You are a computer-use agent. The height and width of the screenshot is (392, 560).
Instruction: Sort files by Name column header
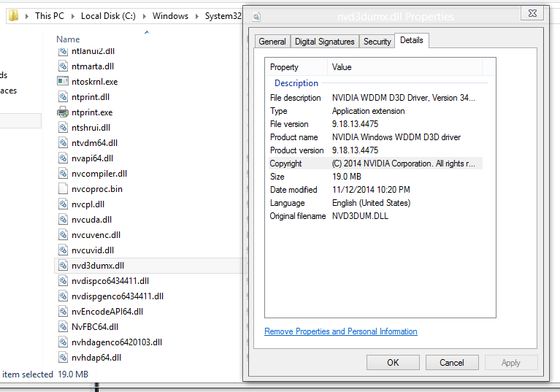(x=68, y=39)
